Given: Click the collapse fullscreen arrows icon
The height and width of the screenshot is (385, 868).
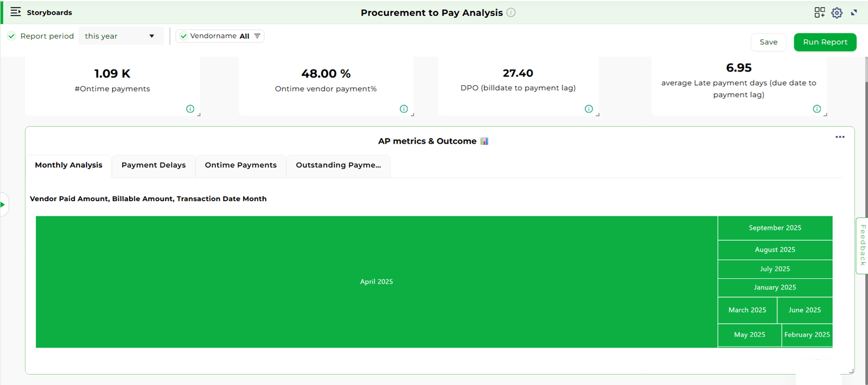Looking at the screenshot, I should click(x=854, y=12).
